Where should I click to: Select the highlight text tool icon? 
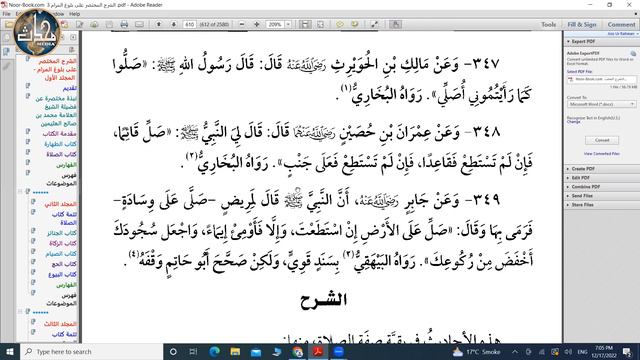[354, 24]
